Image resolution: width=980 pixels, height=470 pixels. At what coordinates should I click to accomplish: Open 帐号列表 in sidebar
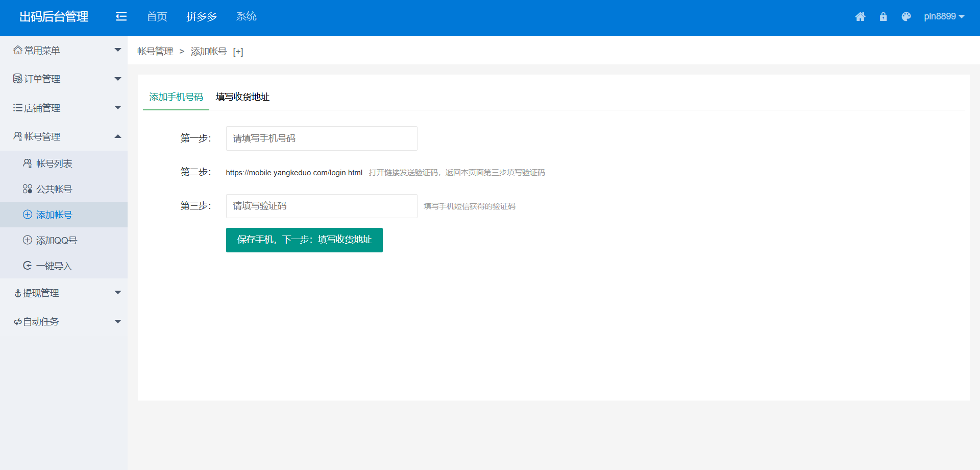coord(54,163)
